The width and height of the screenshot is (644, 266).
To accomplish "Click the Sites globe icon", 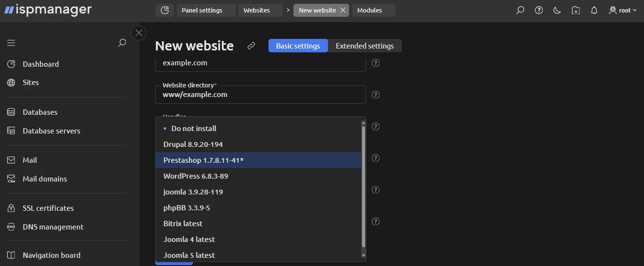I will [x=12, y=83].
